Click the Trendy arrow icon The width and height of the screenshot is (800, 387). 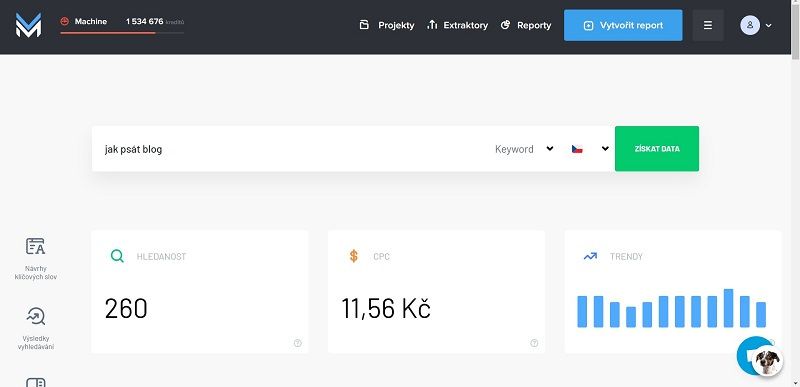pos(590,256)
